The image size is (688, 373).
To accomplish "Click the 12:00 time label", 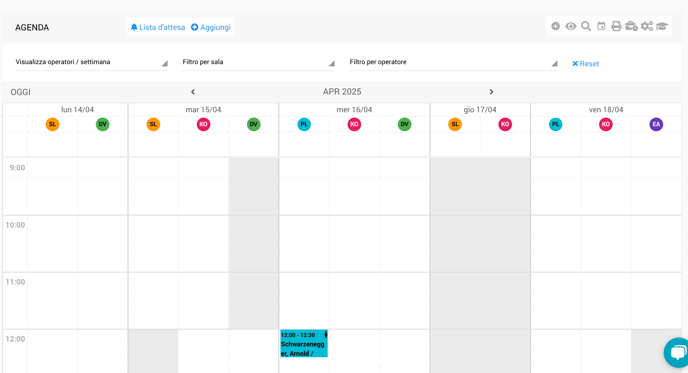I will (x=15, y=339).
